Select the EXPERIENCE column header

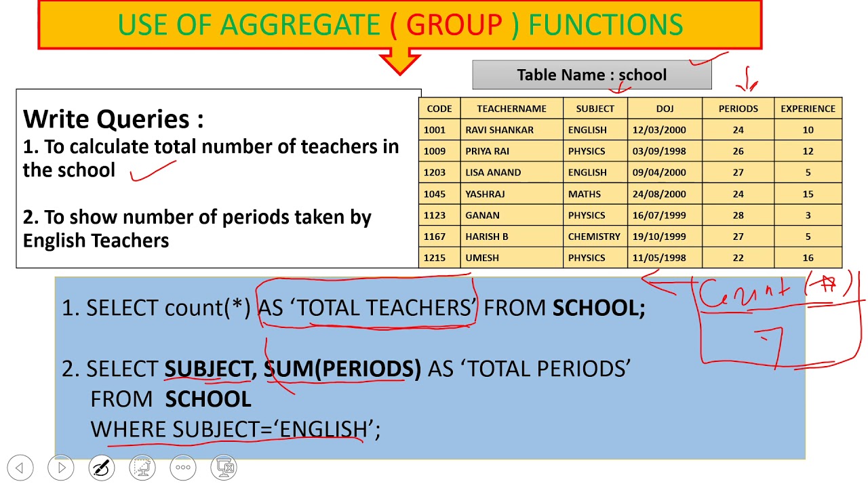808,108
